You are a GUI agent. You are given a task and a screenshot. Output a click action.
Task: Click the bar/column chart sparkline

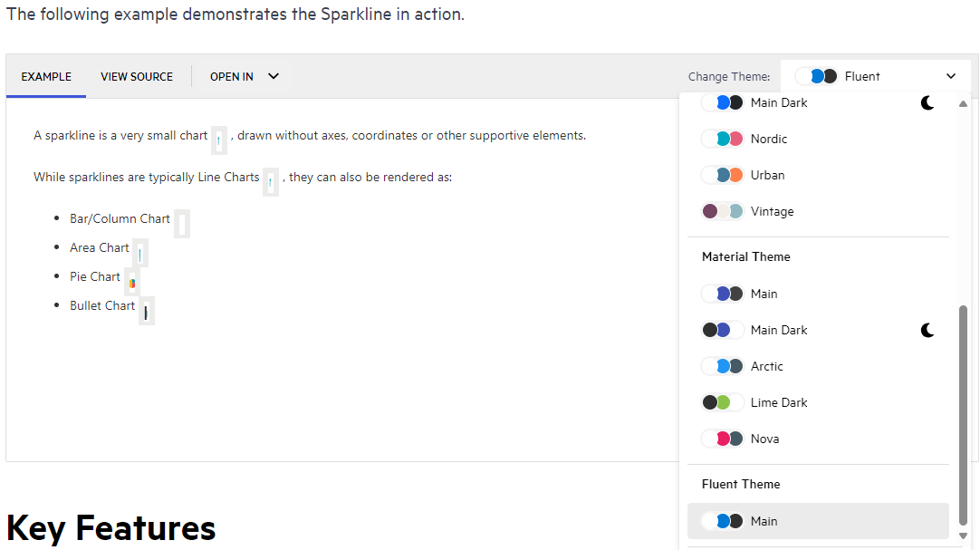tap(182, 224)
